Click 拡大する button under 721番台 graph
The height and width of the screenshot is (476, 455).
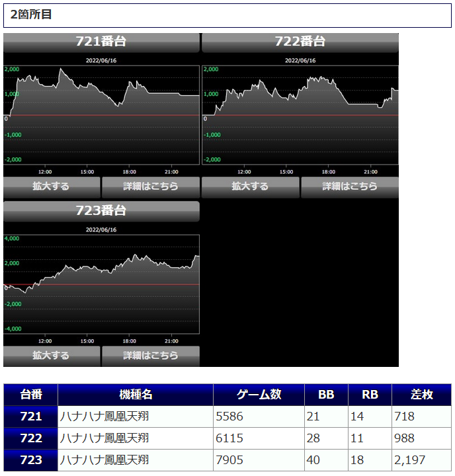52,186
